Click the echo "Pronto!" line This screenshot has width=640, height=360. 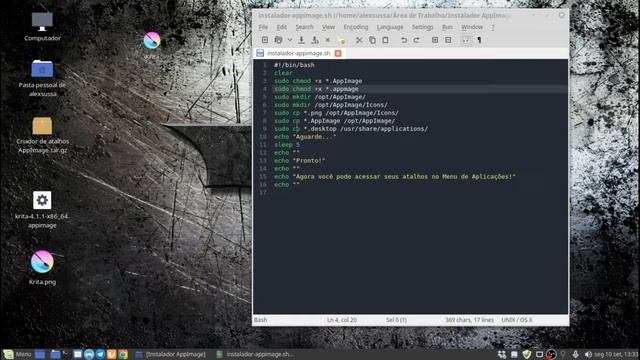(x=300, y=160)
